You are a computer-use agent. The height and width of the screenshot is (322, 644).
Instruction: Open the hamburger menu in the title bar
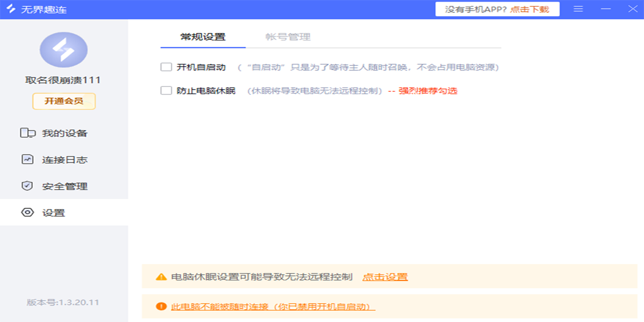(x=578, y=9)
